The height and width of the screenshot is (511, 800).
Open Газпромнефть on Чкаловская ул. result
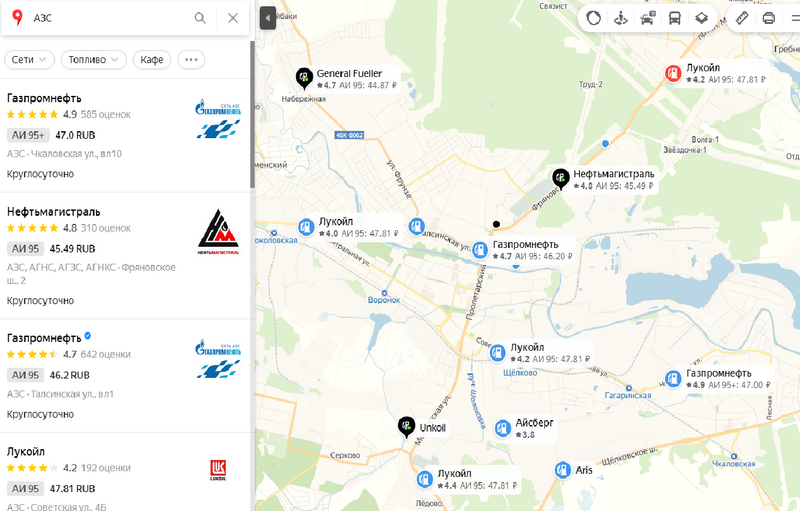(125, 136)
